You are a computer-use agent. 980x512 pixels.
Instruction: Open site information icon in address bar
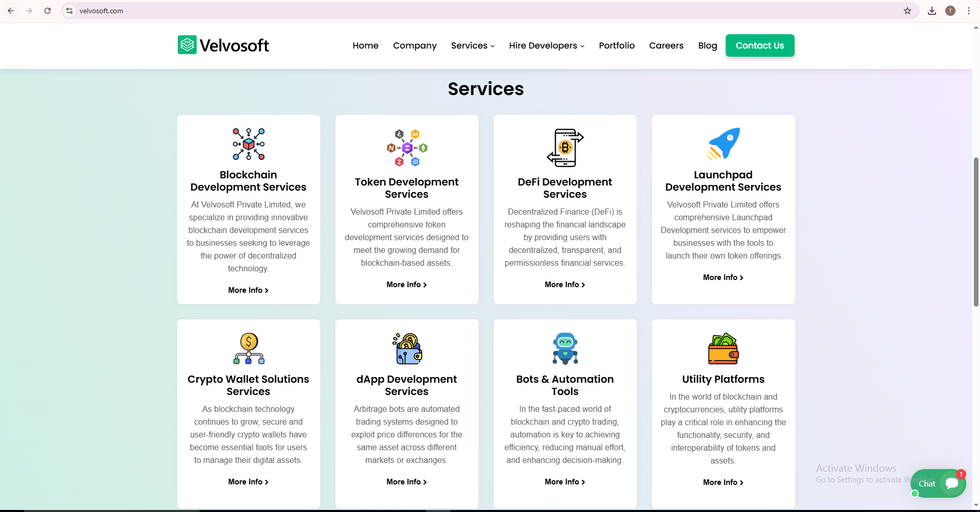[x=70, y=11]
